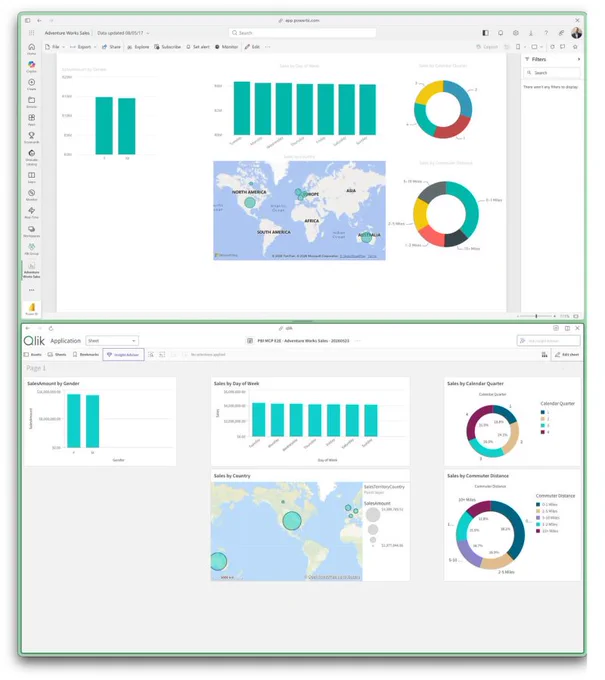Open Monitor icon in Power BI sidebar
The width and height of the screenshot is (605, 680).
pyautogui.click(x=32, y=195)
